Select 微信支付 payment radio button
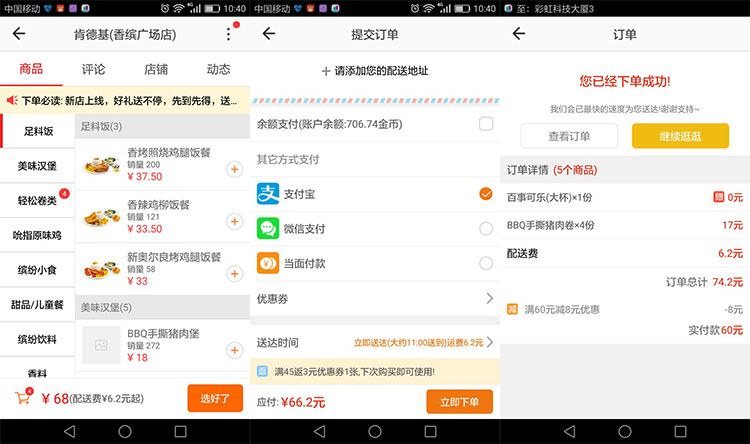The width and height of the screenshot is (750, 444). click(486, 228)
